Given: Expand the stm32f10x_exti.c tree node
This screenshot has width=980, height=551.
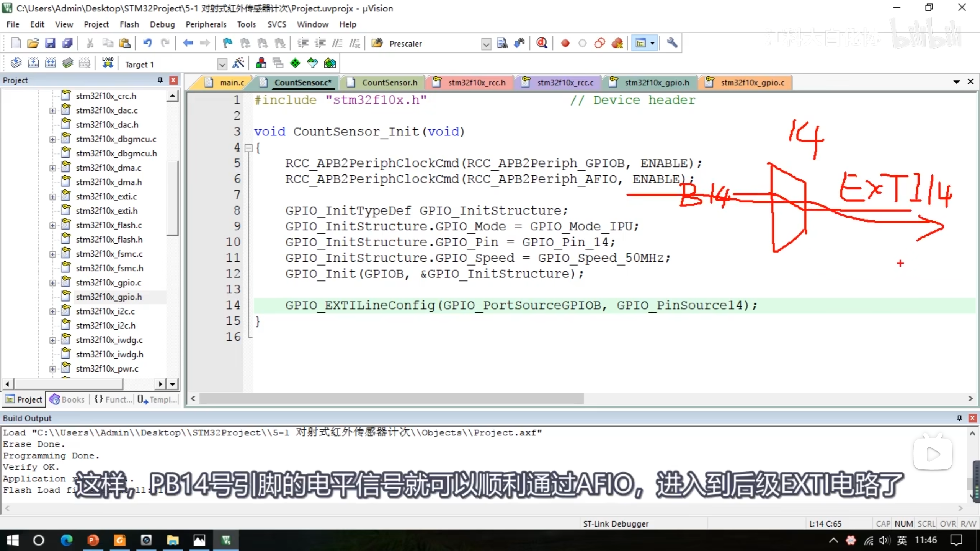Looking at the screenshot, I should pos(52,197).
